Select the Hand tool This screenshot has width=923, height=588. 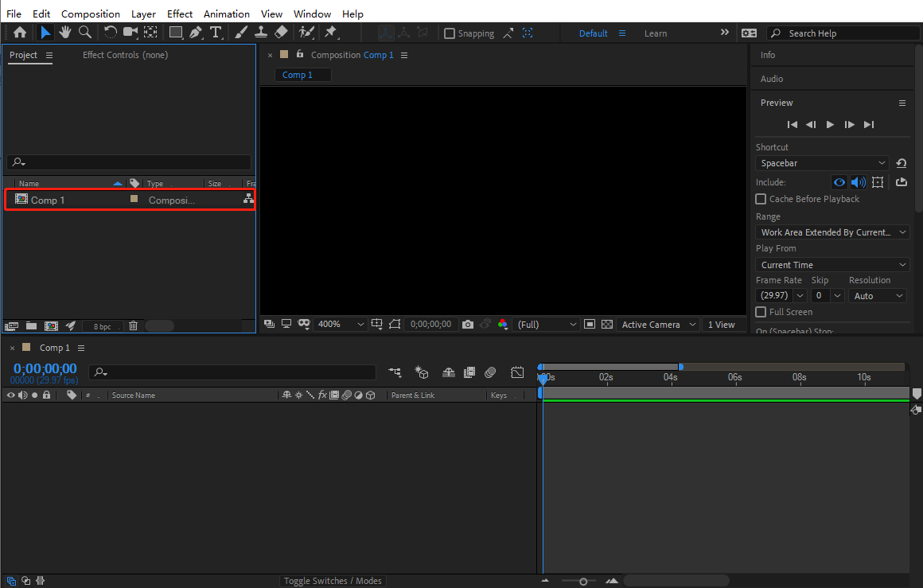pos(64,33)
